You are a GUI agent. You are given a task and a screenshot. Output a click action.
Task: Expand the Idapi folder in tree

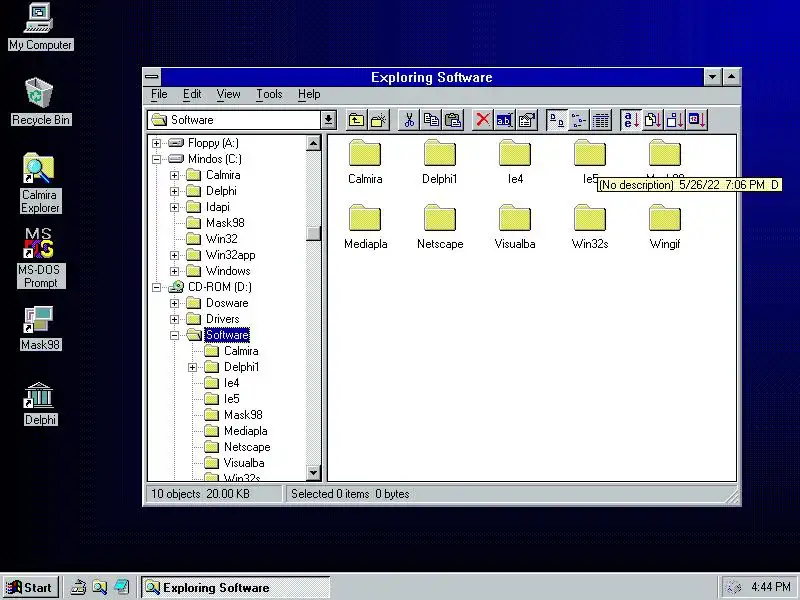(x=174, y=207)
